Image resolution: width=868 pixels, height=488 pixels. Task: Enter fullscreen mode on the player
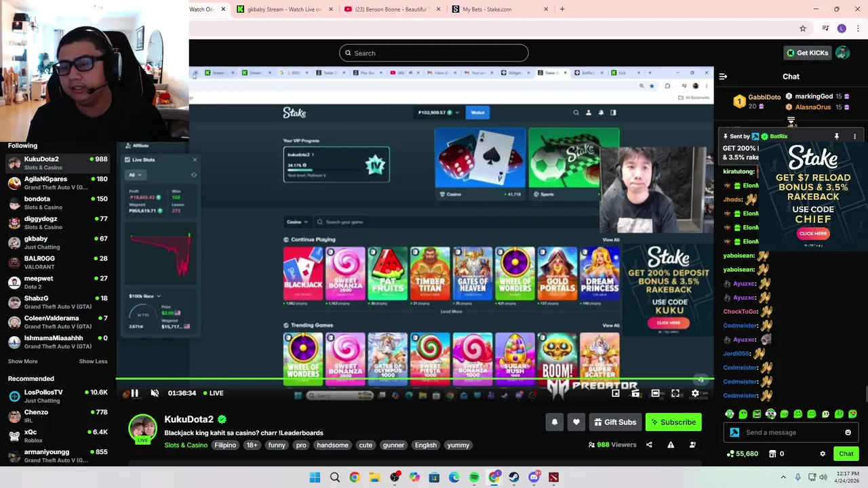coord(675,393)
